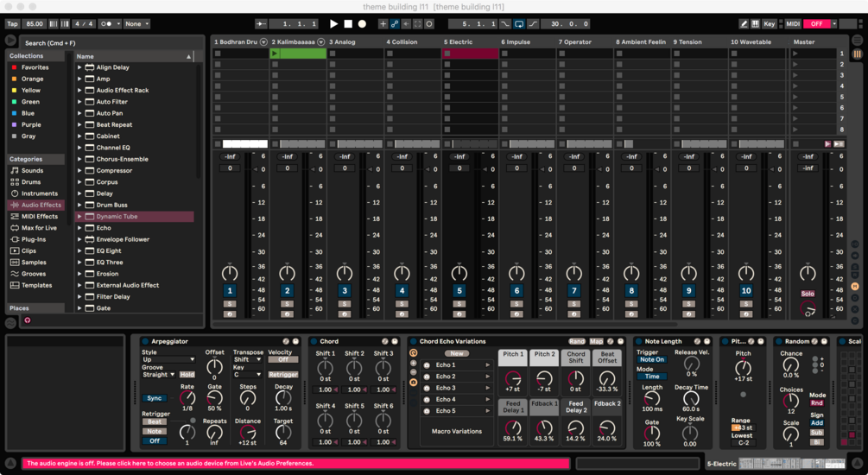This screenshot has width=868, height=475.
Task: Toggle the Computer MIDI Keyboard icon
Action: point(756,24)
